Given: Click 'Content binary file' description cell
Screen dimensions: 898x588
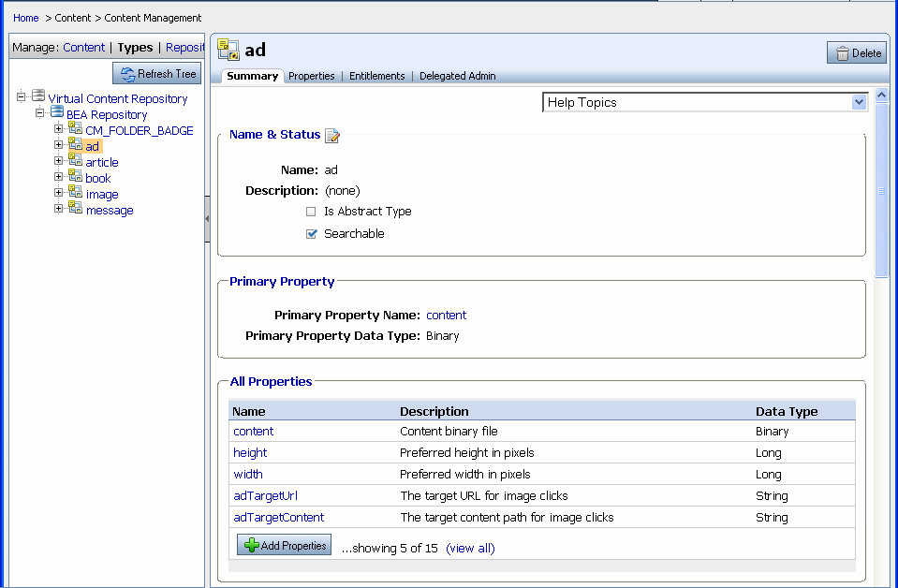Looking at the screenshot, I should tap(449, 431).
